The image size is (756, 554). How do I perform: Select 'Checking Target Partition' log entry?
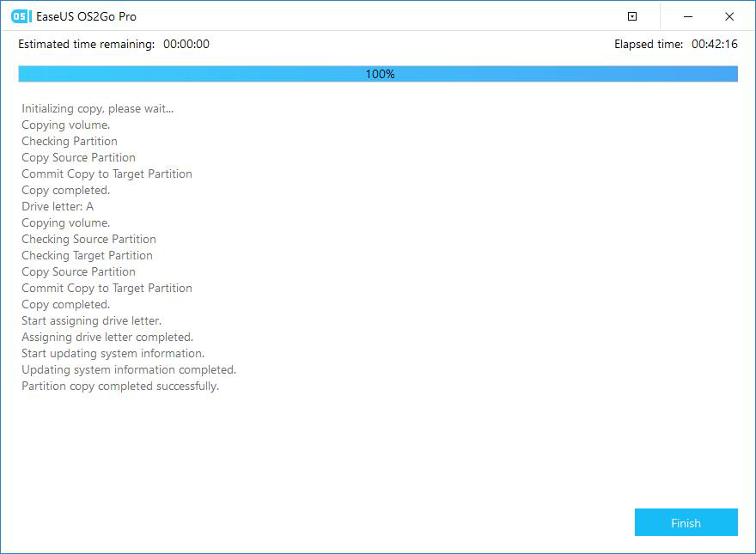(87, 256)
